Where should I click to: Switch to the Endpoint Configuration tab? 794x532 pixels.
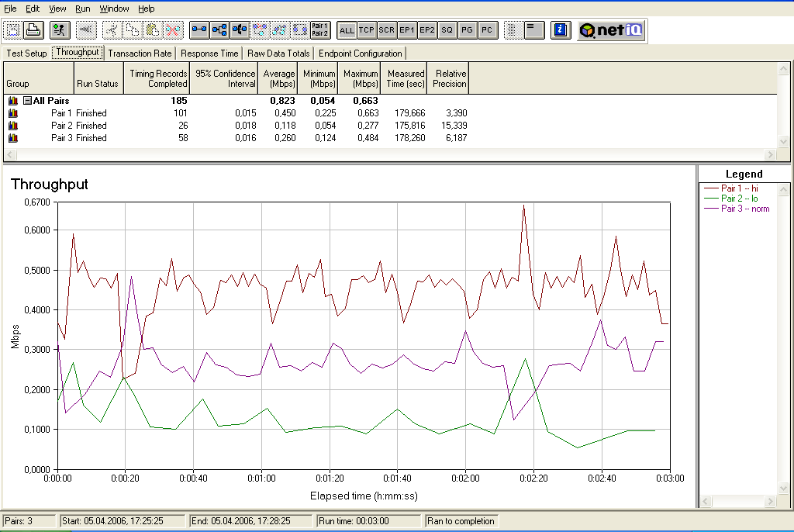point(360,54)
